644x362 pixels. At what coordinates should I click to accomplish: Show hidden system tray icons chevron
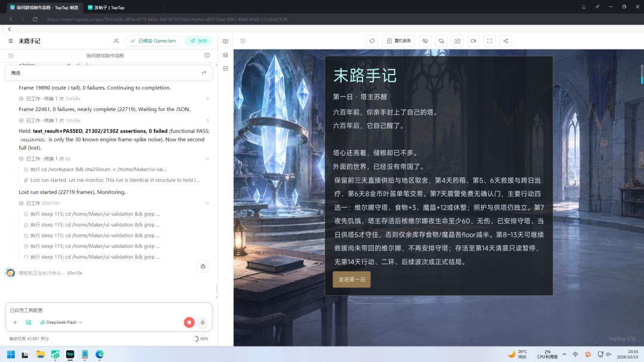coord(564,354)
